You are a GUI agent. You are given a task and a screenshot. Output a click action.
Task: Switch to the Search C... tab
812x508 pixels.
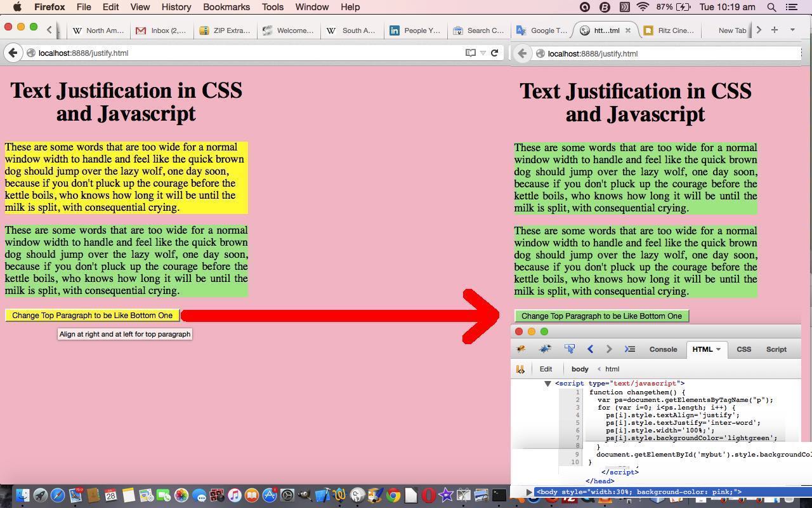point(480,30)
